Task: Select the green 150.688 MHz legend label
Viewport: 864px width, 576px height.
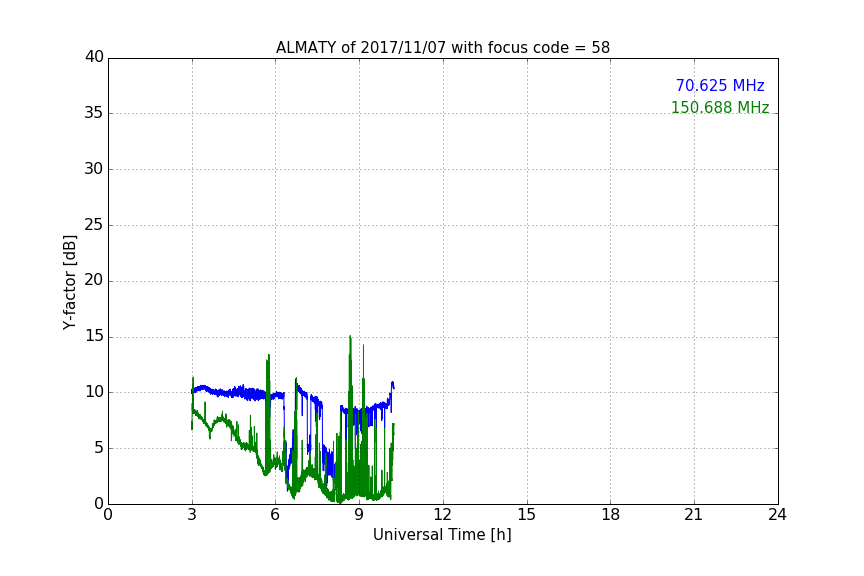Action: (x=720, y=107)
